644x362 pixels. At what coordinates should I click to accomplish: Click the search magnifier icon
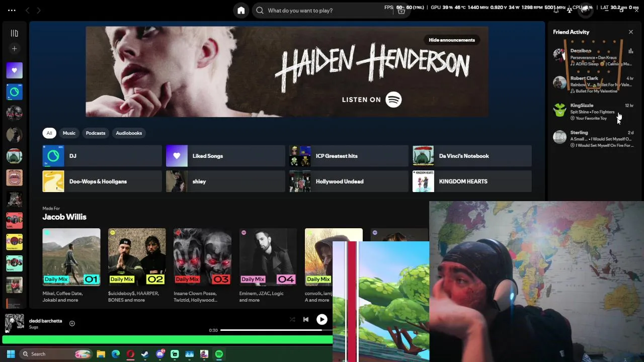pyautogui.click(x=260, y=11)
